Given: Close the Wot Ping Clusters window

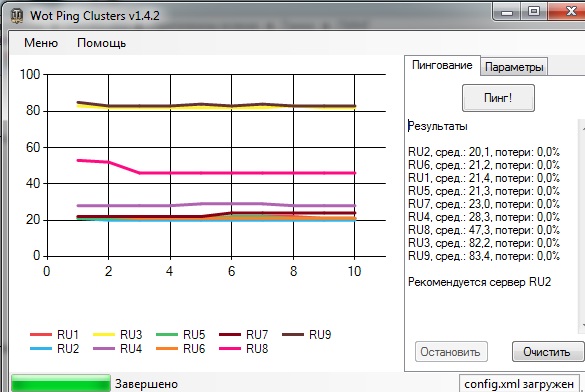Looking at the screenshot, I should click(x=567, y=12).
